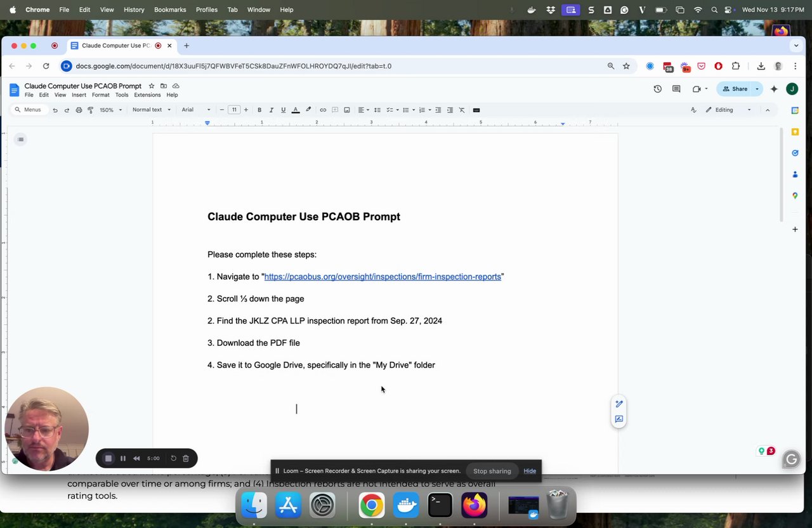Pause the Loom recording
The width and height of the screenshot is (812, 528).
point(122,458)
